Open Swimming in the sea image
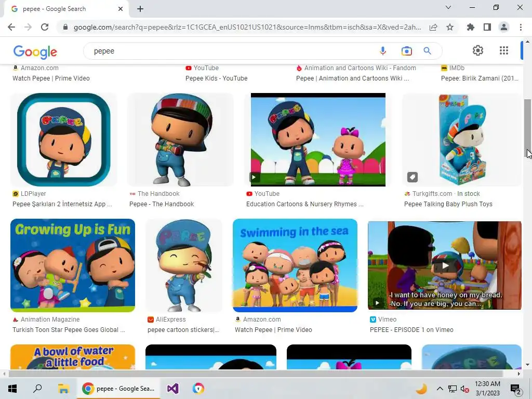 (x=295, y=265)
